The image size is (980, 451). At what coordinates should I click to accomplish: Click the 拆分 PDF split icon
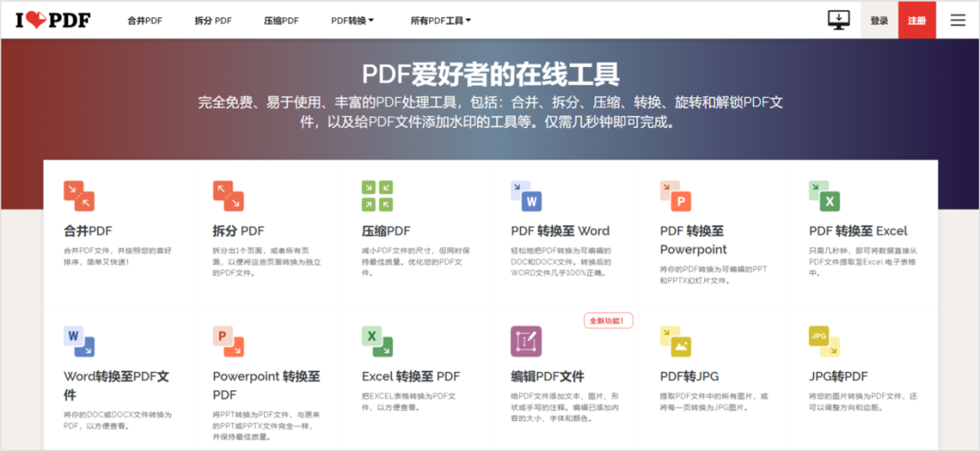[x=228, y=195]
